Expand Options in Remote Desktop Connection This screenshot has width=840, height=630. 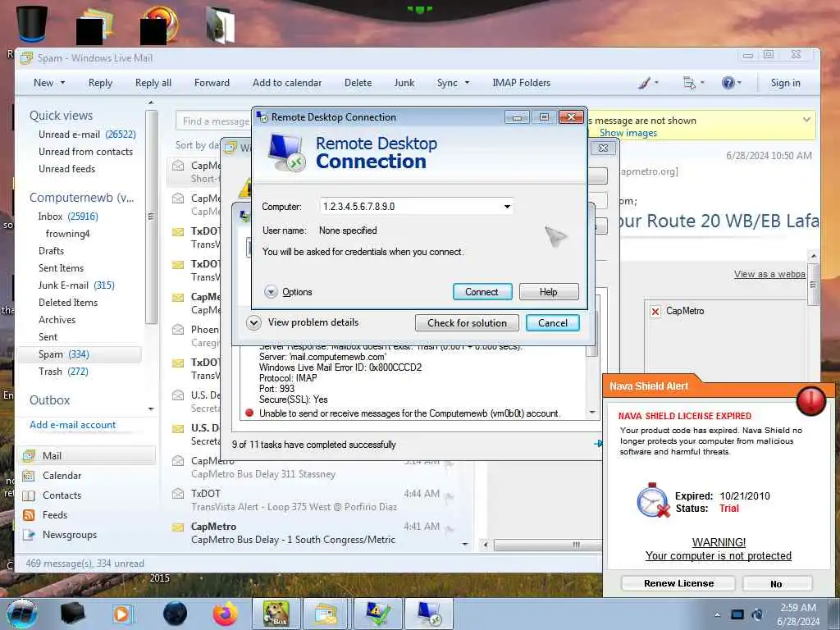pos(288,292)
